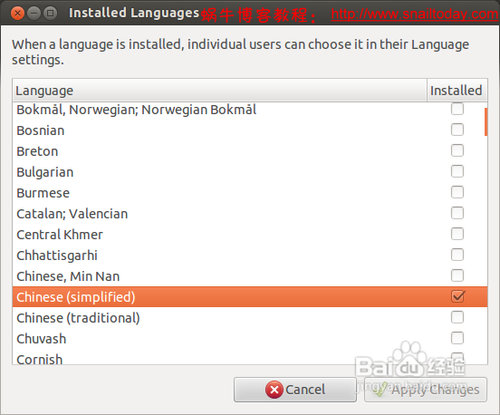Screen dimensions: 500x415
Task: Select the Catalan; Valencian row
Action: click(x=250, y=214)
